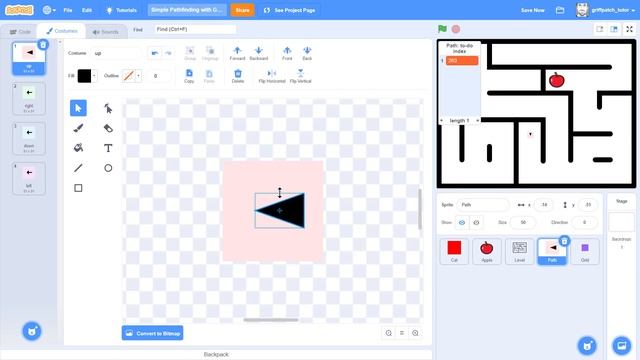
Task: Click the green flag to run
Action: pyautogui.click(x=442, y=29)
